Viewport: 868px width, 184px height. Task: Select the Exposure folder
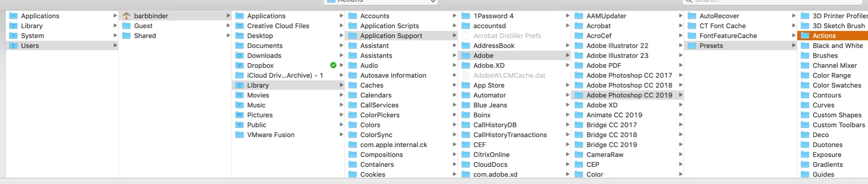(833, 155)
